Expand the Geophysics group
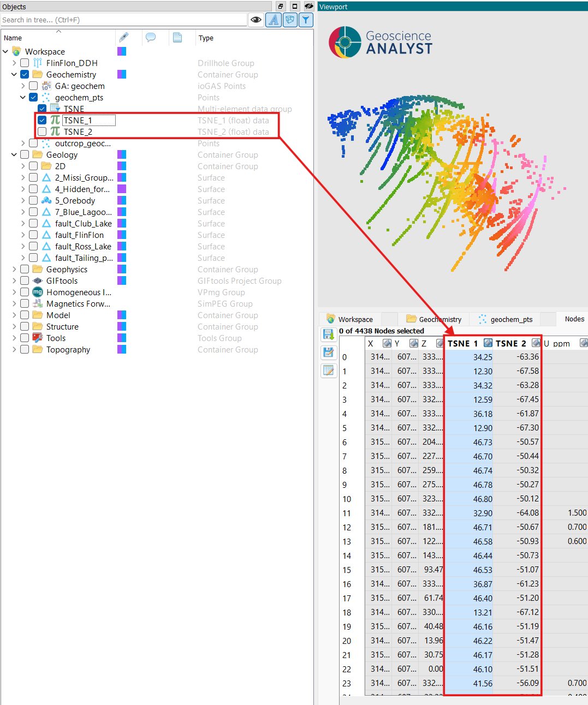This screenshot has height=705, width=588. [14, 269]
